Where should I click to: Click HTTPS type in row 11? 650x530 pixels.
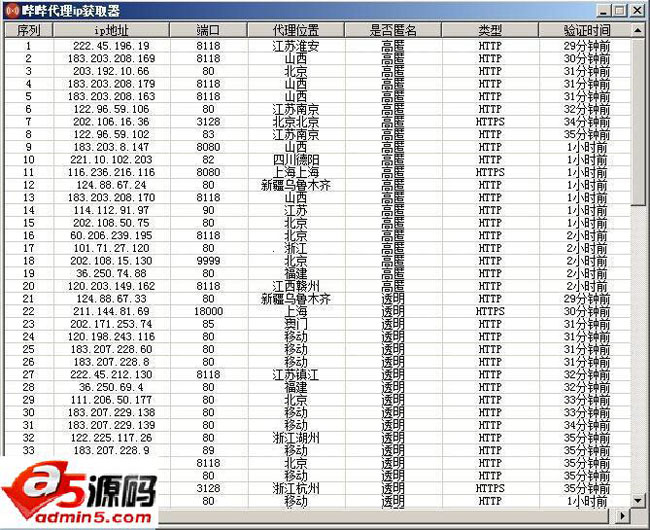coord(490,172)
